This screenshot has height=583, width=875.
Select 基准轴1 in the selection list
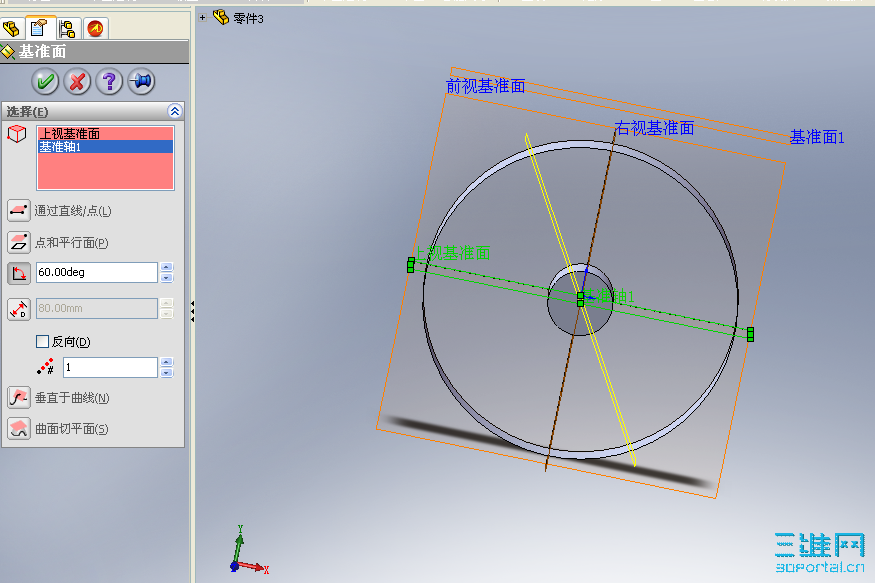click(x=105, y=147)
